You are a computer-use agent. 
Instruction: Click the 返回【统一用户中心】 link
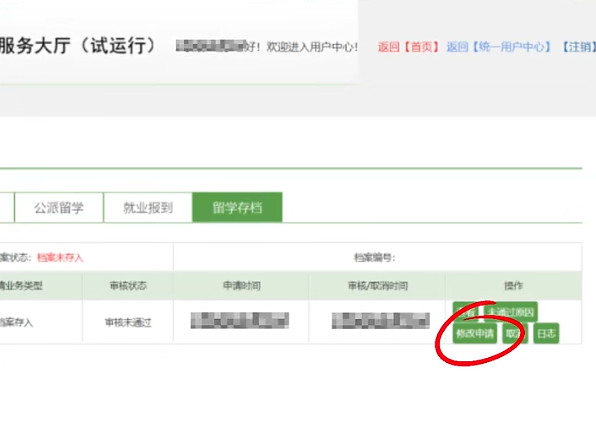pos(498,47)
